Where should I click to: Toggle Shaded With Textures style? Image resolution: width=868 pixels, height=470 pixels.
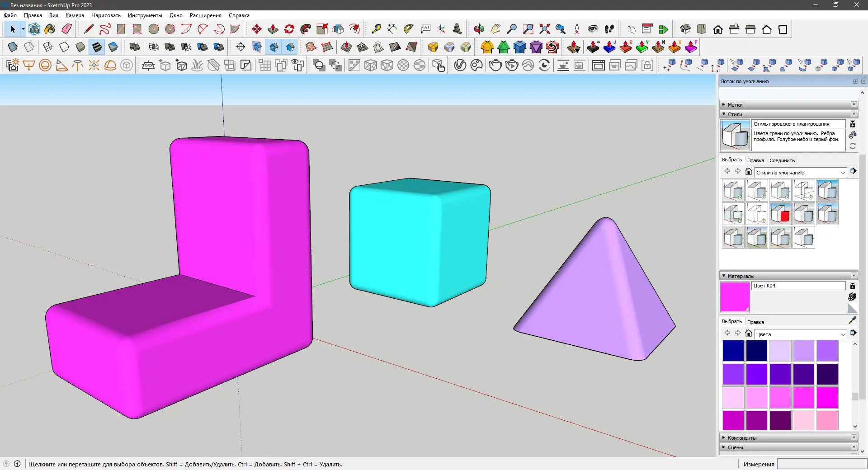pos(97,47)
